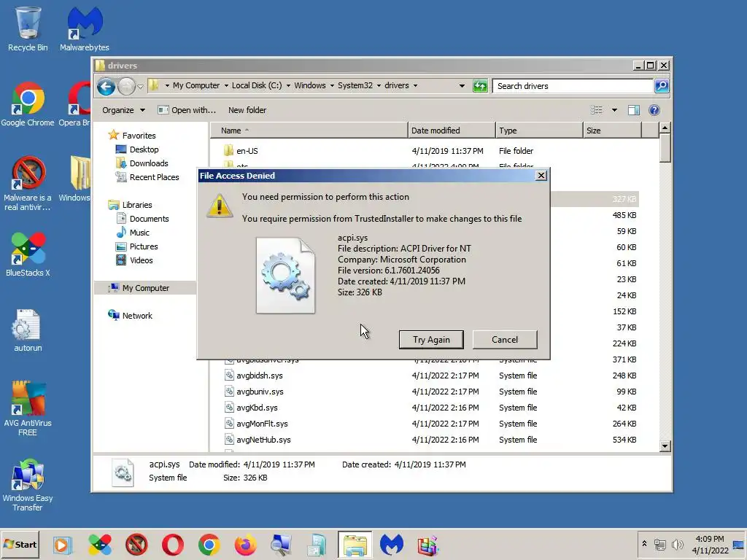Refresh the drivers folder view
747x560 pixels.
pyautogui.click(x=480, y=86)
